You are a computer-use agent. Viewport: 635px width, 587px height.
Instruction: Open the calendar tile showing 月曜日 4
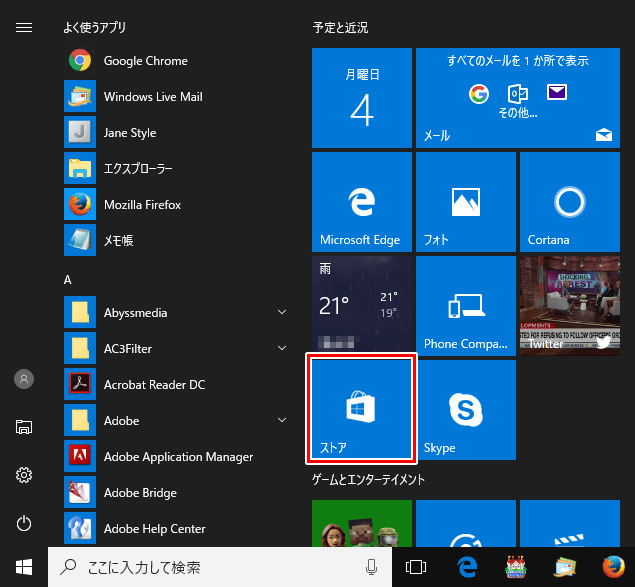362,98
